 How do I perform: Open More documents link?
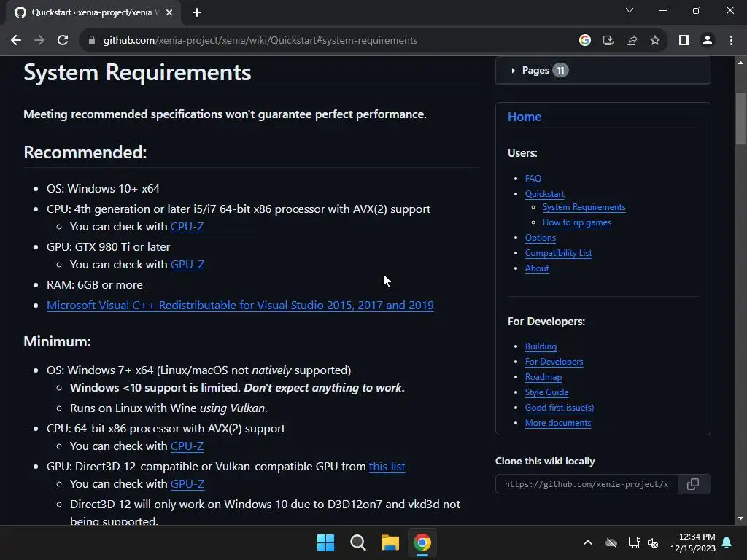(x=558, y=422)
